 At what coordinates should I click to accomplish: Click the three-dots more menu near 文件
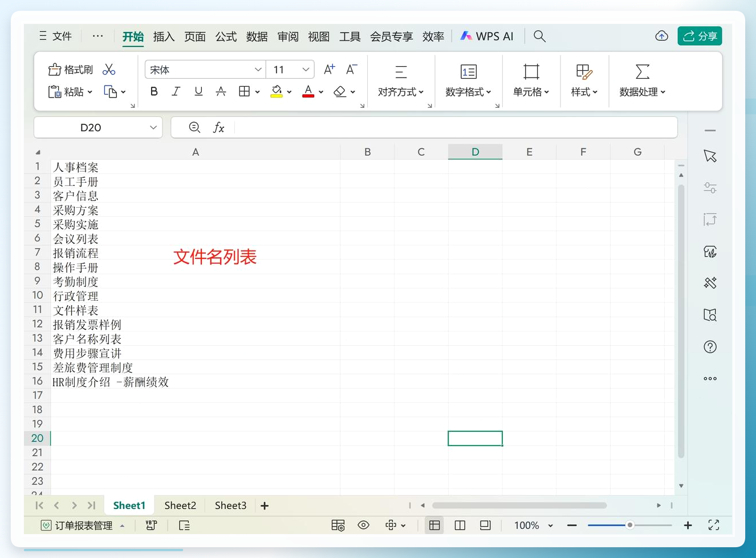(x=98, y=36)
